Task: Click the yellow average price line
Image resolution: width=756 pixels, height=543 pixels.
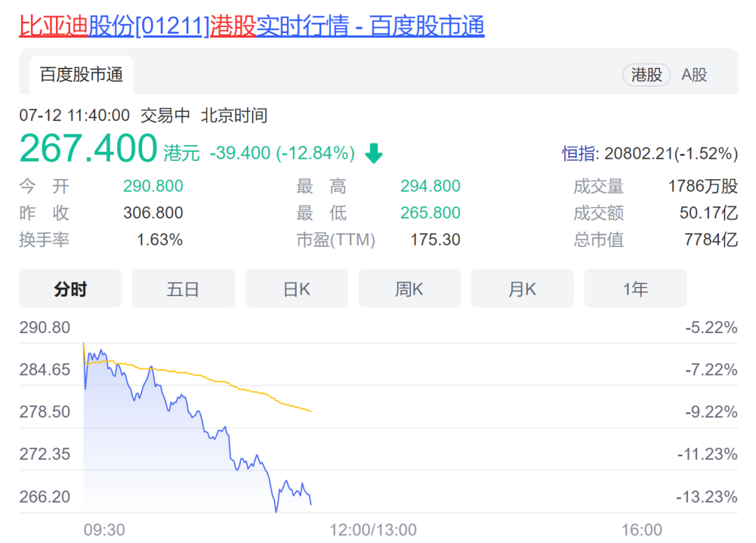Action: tap(245, 388)
